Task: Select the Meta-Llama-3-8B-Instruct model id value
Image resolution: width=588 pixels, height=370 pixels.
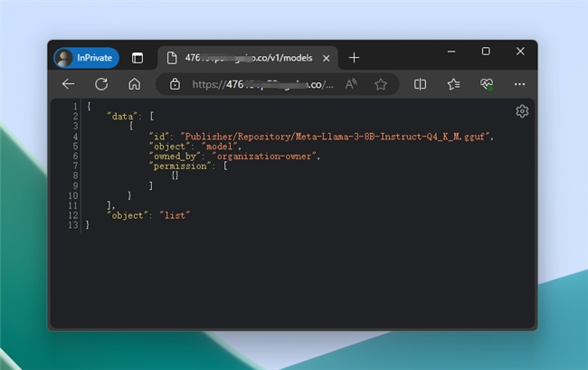Action: point(336,137)
